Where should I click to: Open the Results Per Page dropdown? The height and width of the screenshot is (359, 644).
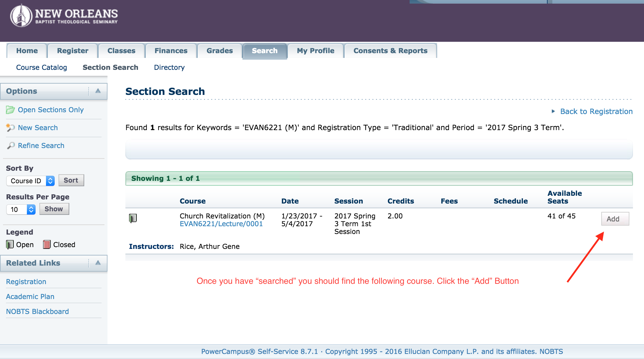pos(21,209)
